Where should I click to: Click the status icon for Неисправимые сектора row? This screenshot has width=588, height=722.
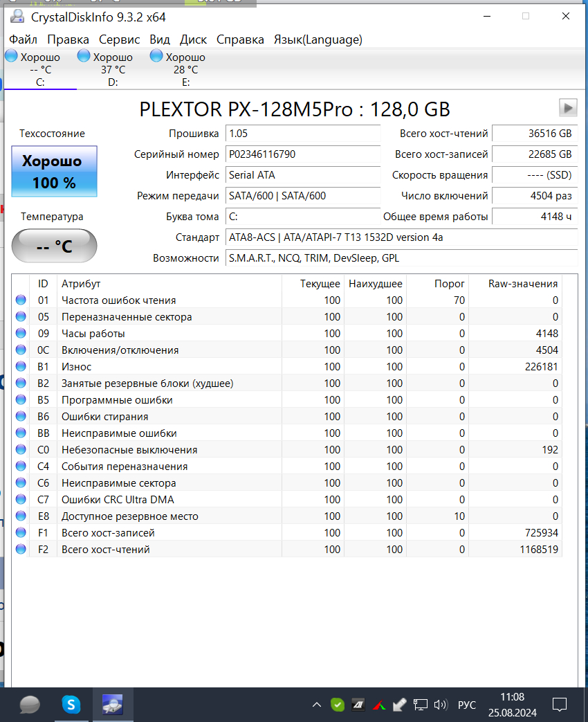pyautogui.click(x=21, y=482)
